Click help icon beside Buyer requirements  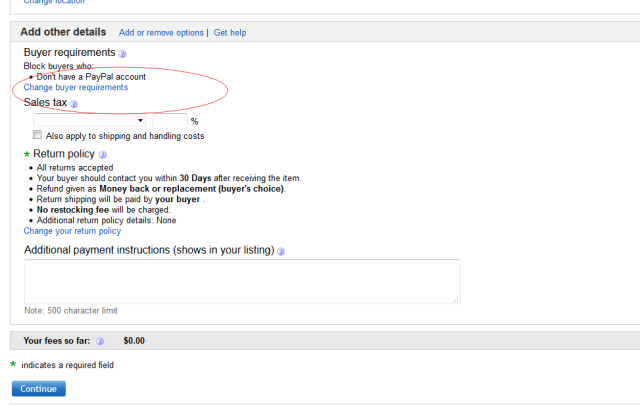(123, 53)
